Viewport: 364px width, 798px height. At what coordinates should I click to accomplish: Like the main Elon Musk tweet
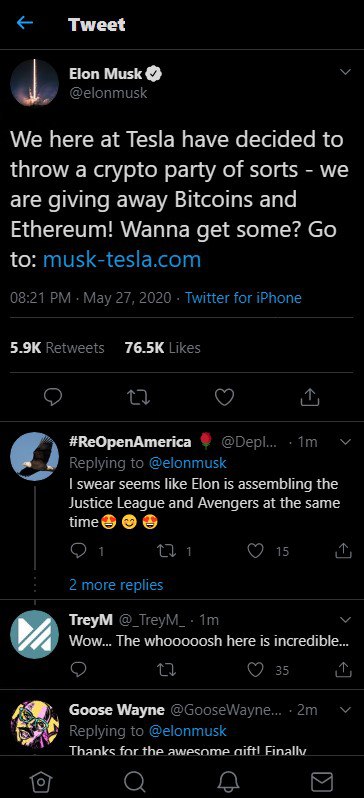pyautogui.click(x=224, y=397)
